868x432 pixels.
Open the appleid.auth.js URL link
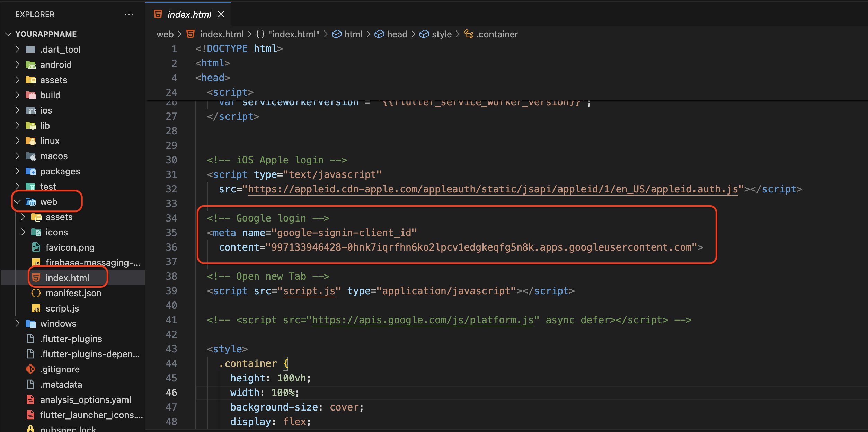pos(493,189)
